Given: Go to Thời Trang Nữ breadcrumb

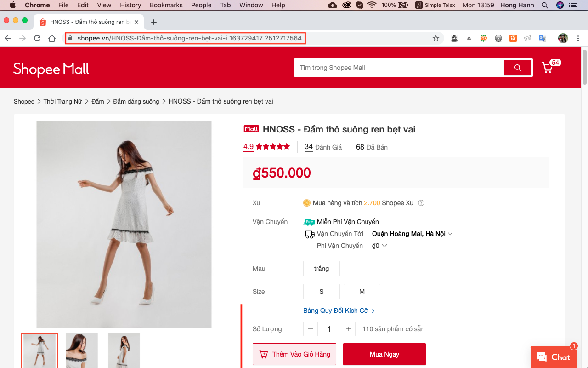Looking at the screenshot, I should click(62, 101).
